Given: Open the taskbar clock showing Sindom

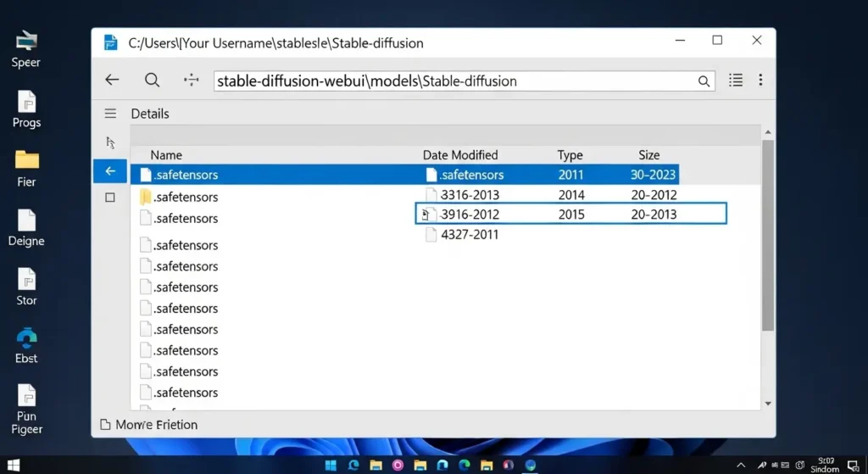Looking at the screenshot, I should pyautogui.click(x=826, y=466).
